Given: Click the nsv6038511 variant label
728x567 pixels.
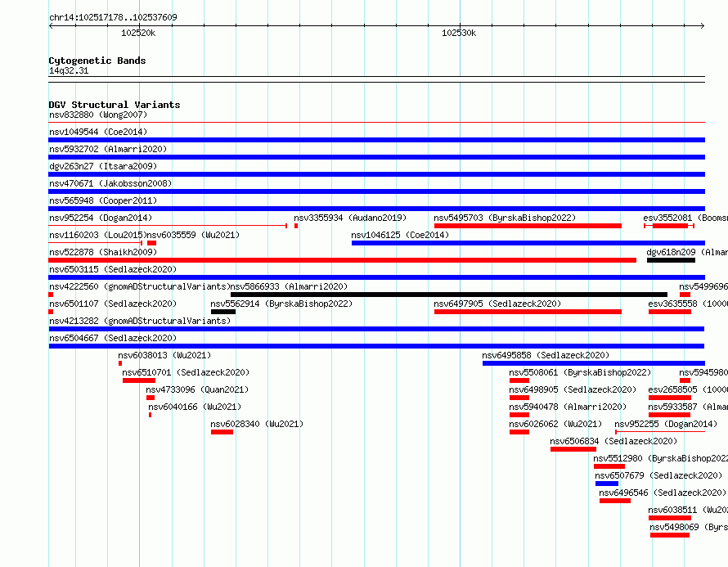Looking at the screenshot, I should [x=688, y=510].
